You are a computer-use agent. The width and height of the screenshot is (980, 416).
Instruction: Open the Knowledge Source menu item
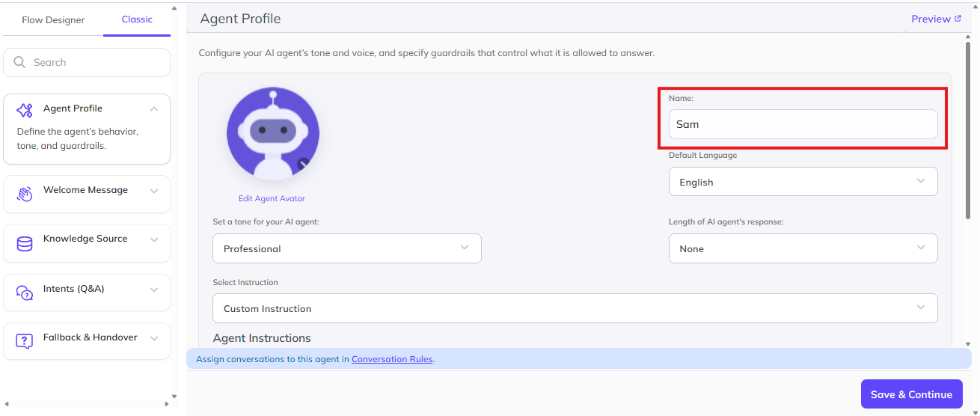point(87,243)
